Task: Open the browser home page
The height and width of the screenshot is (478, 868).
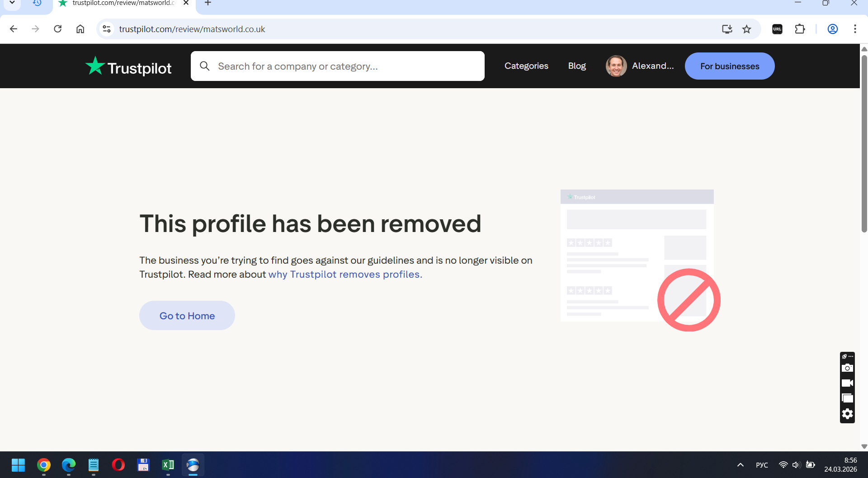Action: pos(80,29)
